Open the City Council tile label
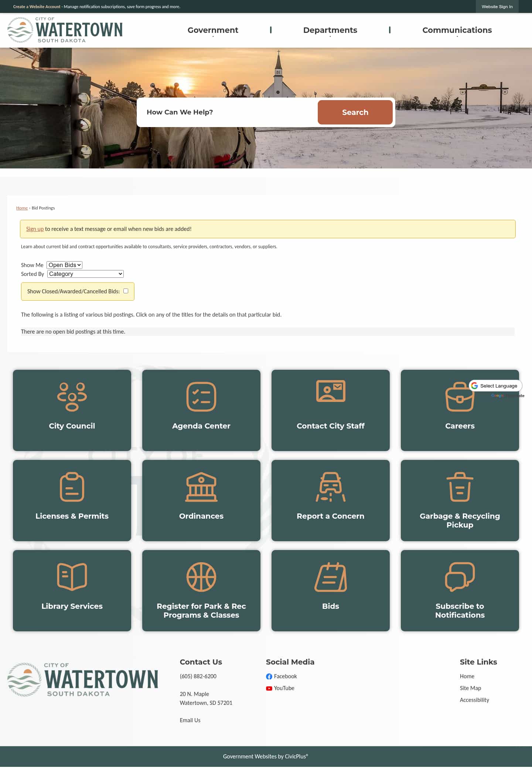 [72, 426]
